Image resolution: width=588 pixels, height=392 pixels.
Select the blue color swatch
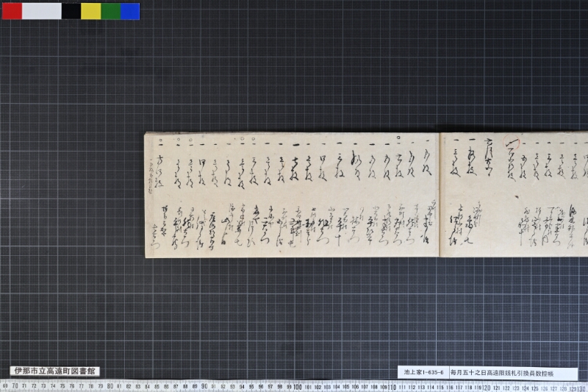(130, 11)
